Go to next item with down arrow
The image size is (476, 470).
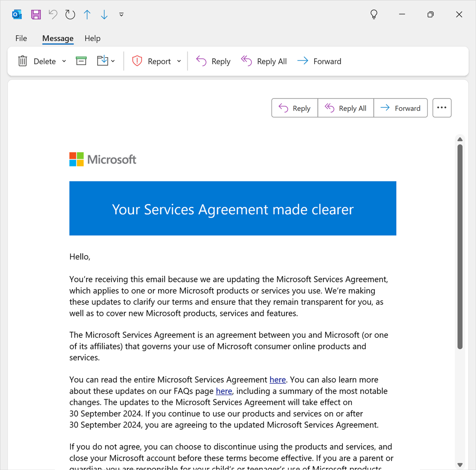pyautogui.click(x=104, y=15)
